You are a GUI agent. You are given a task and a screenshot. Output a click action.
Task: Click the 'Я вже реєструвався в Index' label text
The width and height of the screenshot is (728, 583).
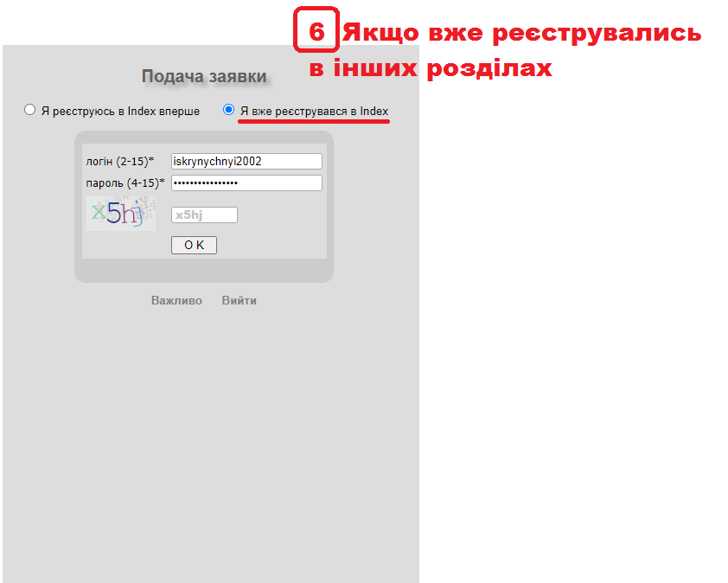(x=314, y=112)
